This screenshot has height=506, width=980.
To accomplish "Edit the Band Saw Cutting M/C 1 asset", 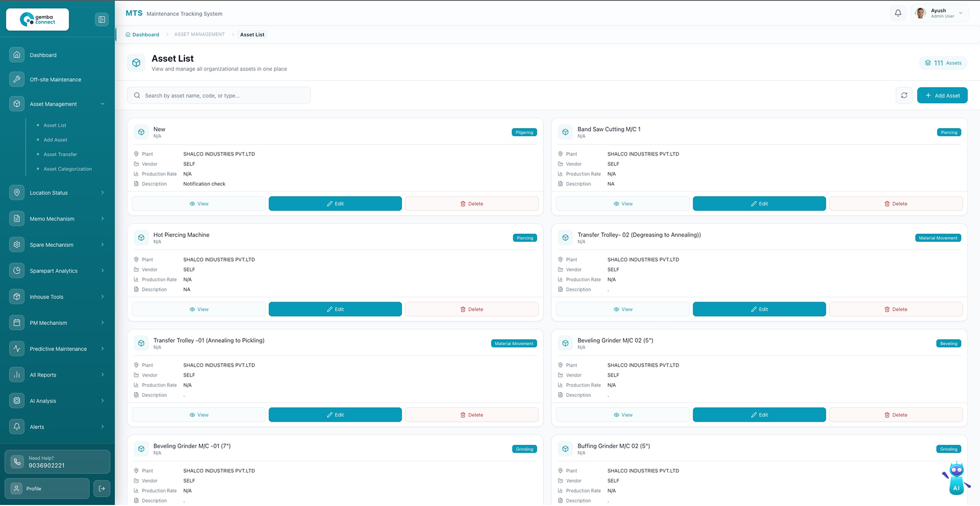I will (759, 204).
